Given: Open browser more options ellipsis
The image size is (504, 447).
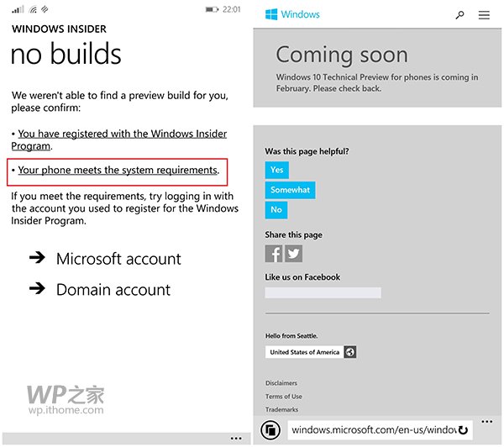Looking at the screenshot, I should [x=487, y=422].
